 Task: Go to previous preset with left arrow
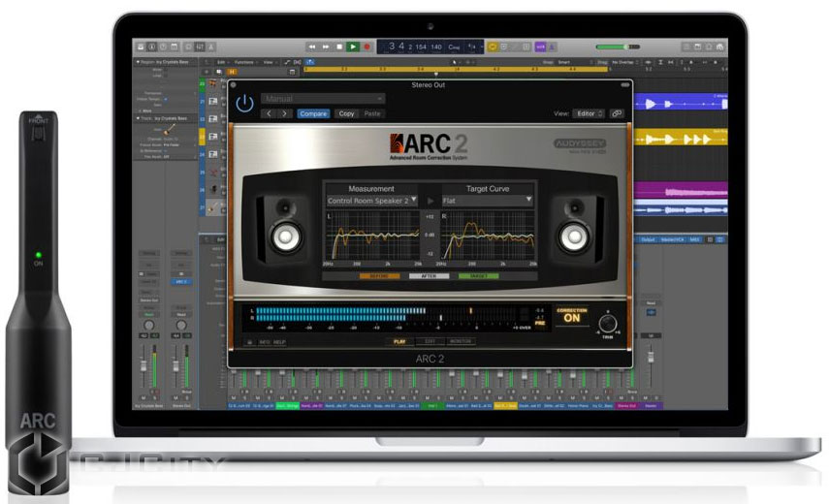point(269,113)
